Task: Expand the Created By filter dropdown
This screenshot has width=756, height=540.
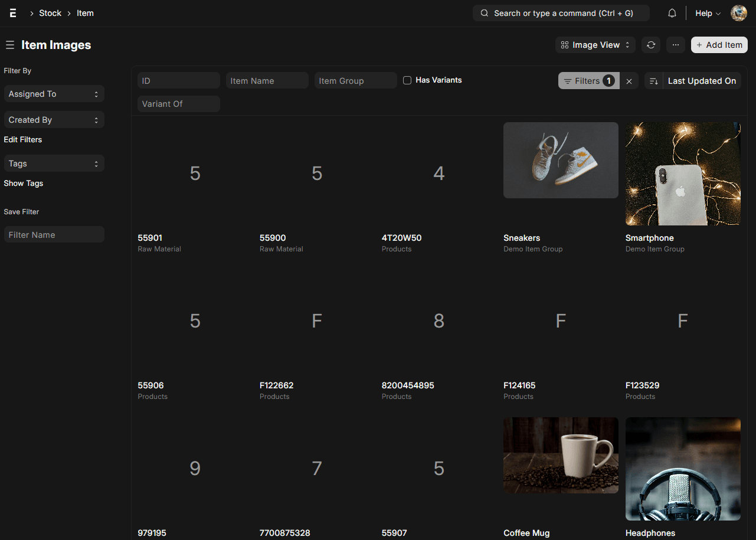Action: point(54,120)
